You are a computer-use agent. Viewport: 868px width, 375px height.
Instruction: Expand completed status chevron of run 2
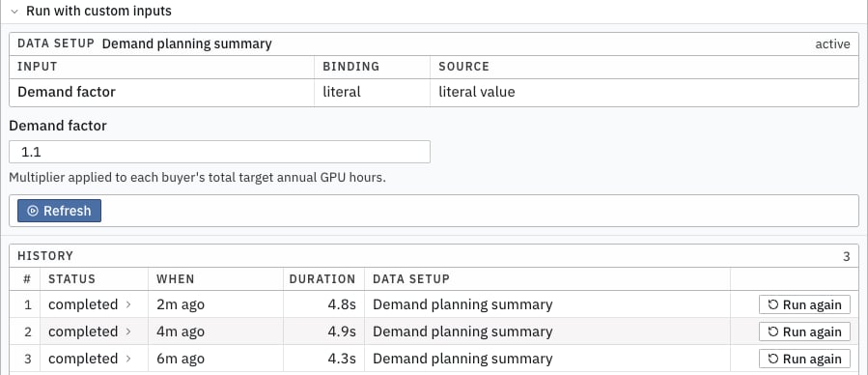point(128,332)
